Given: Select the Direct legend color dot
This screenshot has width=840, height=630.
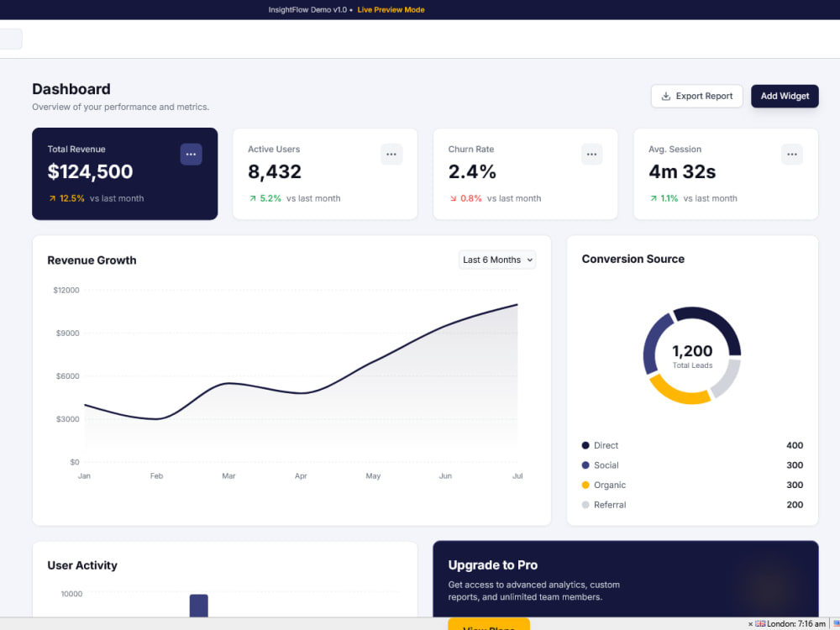Looking at the screenshot, I should point(585,445).
